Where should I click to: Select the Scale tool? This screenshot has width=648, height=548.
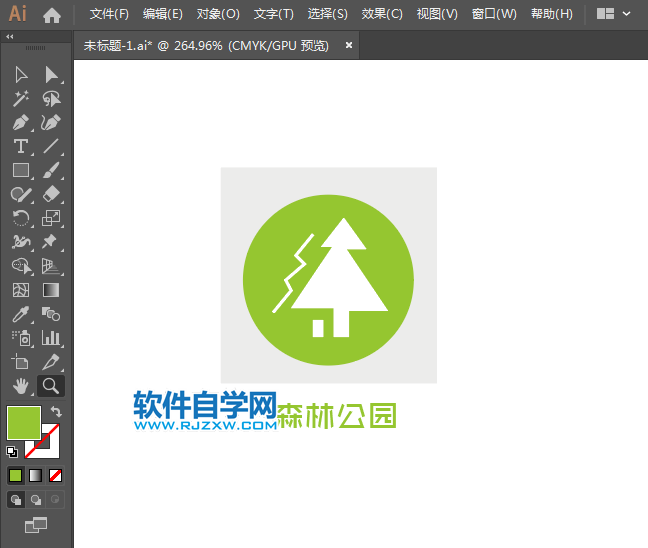(52, 218)
